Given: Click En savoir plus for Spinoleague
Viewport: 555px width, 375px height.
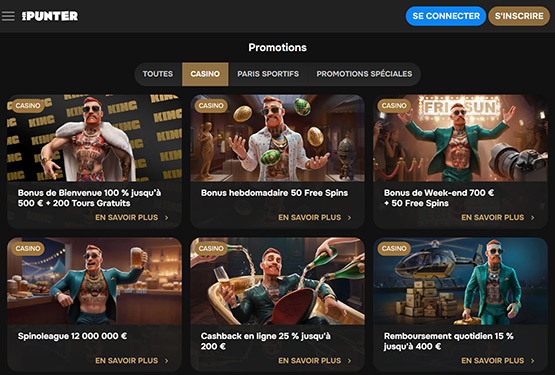Looking at the screenshot, I should tap(132, 360).
